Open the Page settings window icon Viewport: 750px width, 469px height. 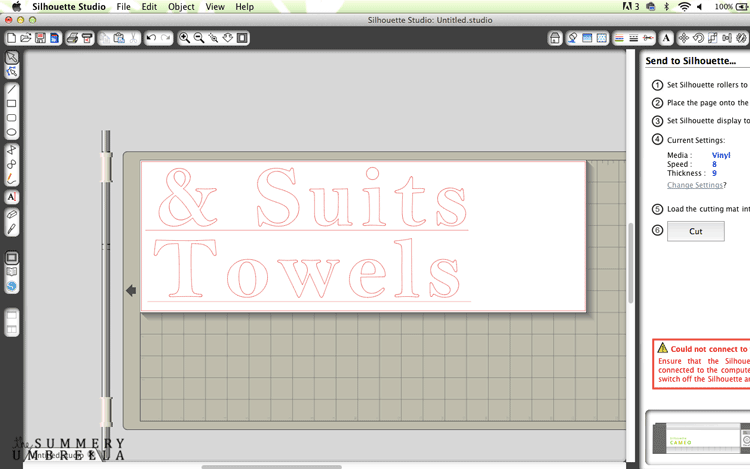[555, 38]
